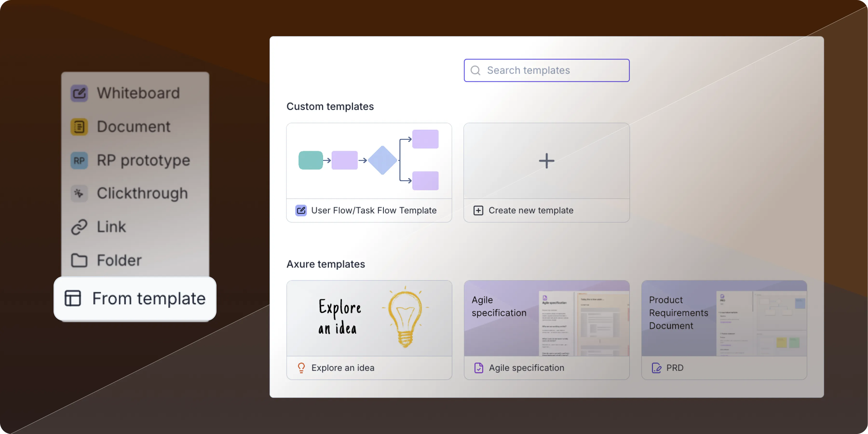Open Agile specification template card

coord(546,319)
